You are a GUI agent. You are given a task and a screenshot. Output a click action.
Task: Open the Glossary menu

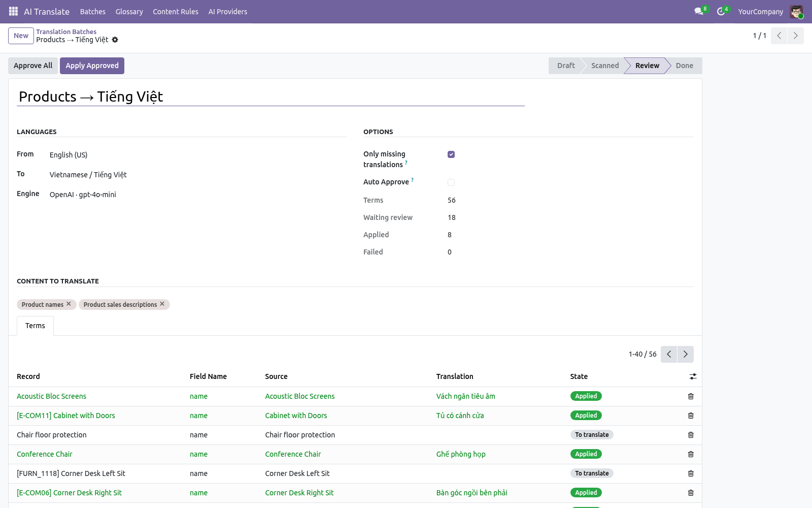(129, 12)
